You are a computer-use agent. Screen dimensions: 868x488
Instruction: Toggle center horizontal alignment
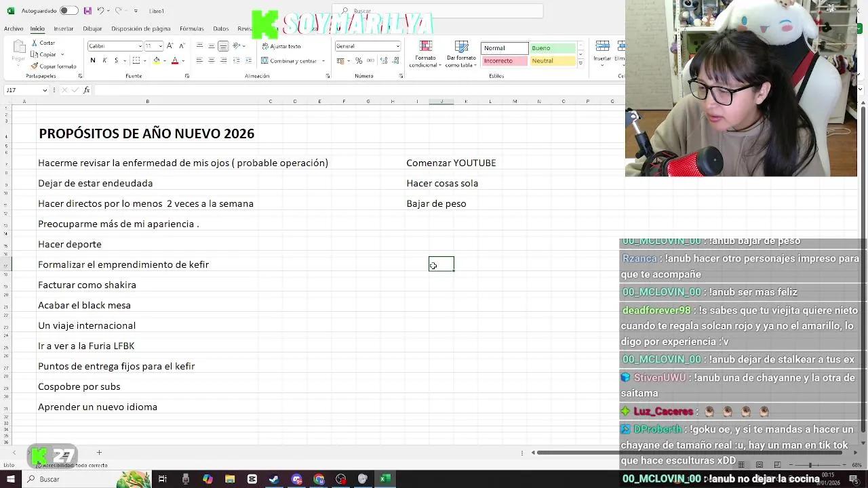(212, 60)
